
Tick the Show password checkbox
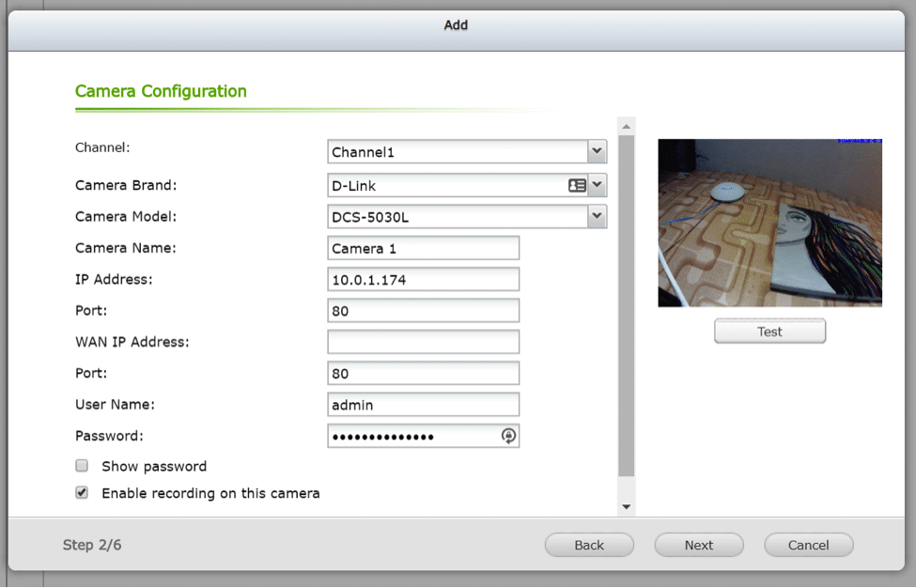point(82,465)
